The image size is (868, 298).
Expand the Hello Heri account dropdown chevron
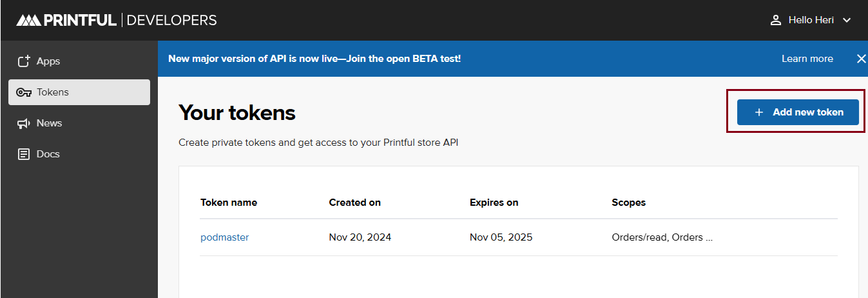tap(847, 21)
